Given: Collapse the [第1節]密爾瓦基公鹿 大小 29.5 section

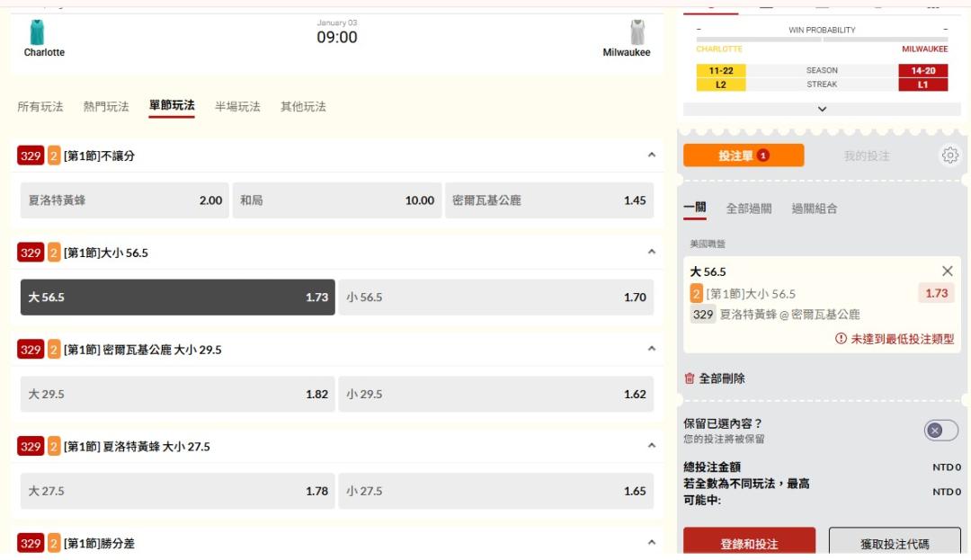Looking at the screenshot, I should (x=652, y=350).
